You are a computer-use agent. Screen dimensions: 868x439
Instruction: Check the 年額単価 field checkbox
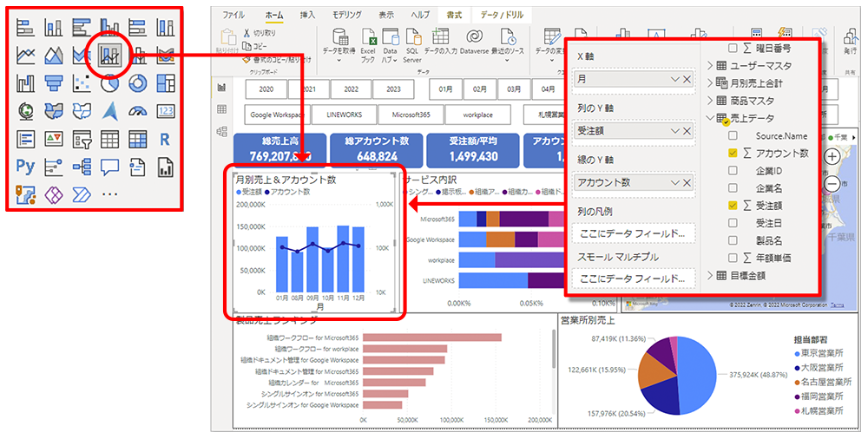pos(733,258)
